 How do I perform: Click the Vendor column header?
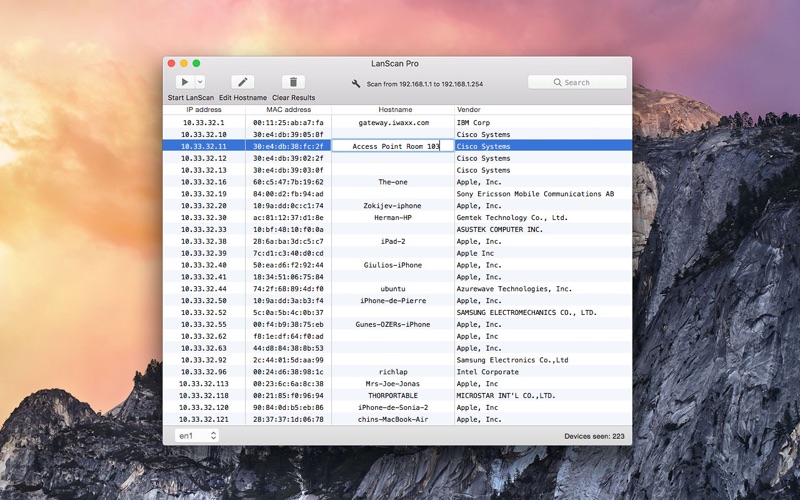pyautogui.click(x=468, y=109)
